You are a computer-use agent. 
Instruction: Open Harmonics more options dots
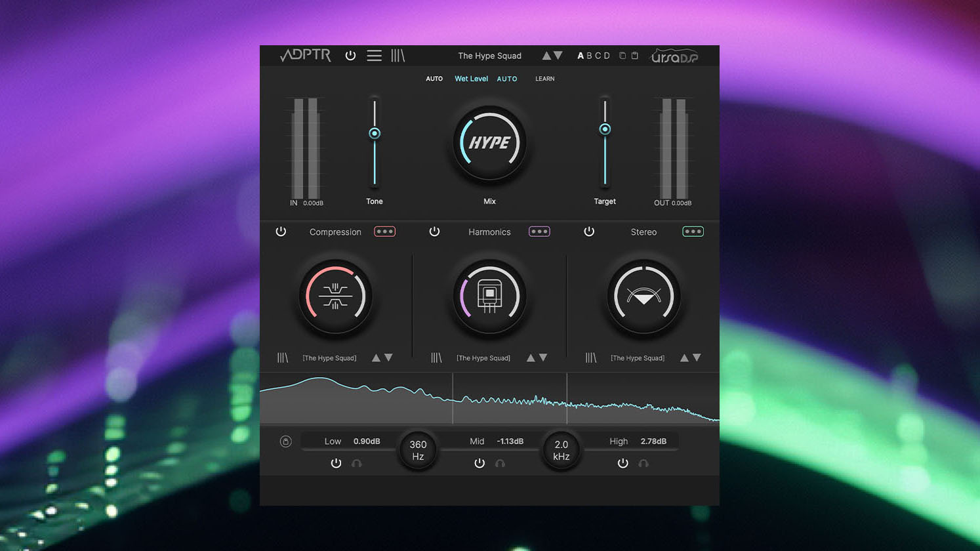tap(539, 232)
